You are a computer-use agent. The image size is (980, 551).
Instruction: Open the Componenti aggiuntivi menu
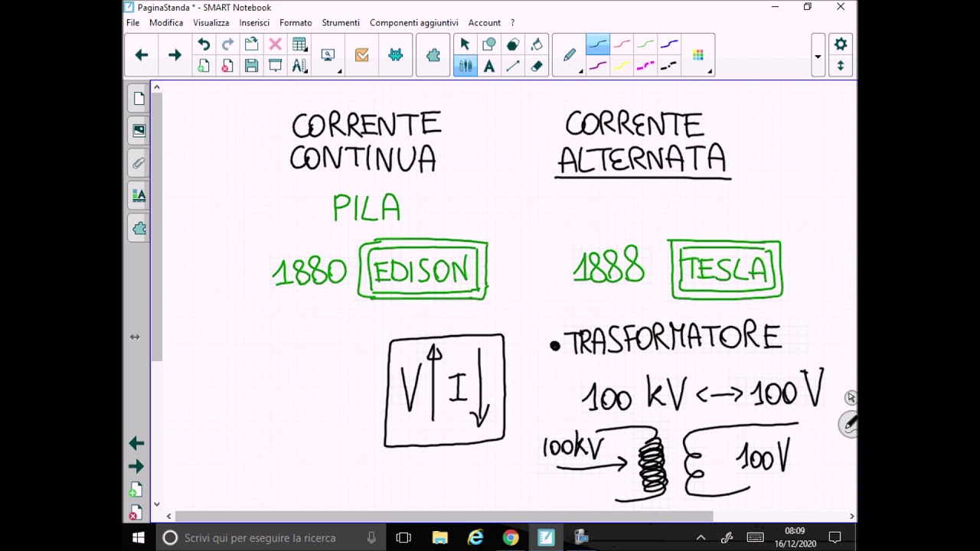[414, 23]
